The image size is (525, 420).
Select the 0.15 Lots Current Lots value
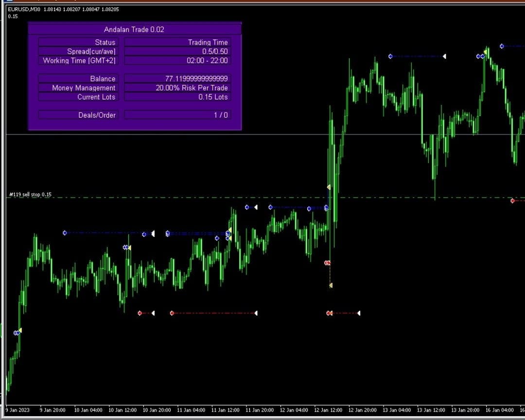pyautogui.click(x=213, y=97)
